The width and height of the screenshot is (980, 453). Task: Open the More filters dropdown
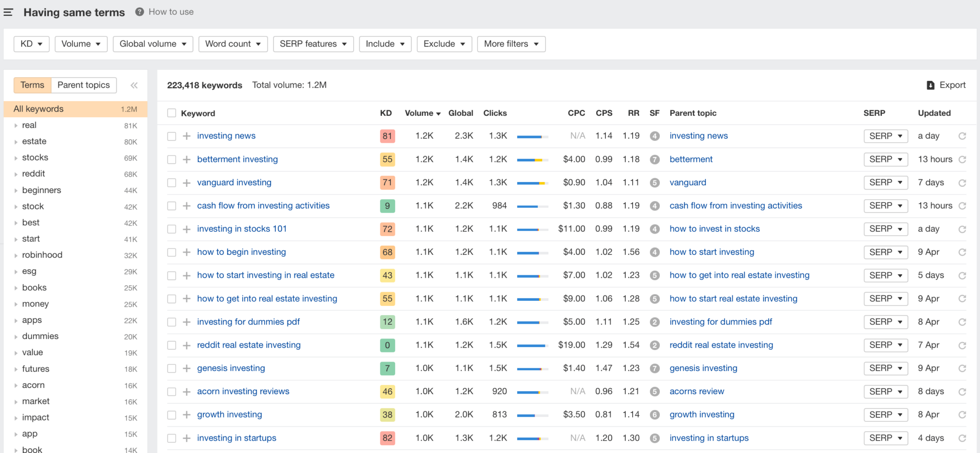(x=512, y=44)
